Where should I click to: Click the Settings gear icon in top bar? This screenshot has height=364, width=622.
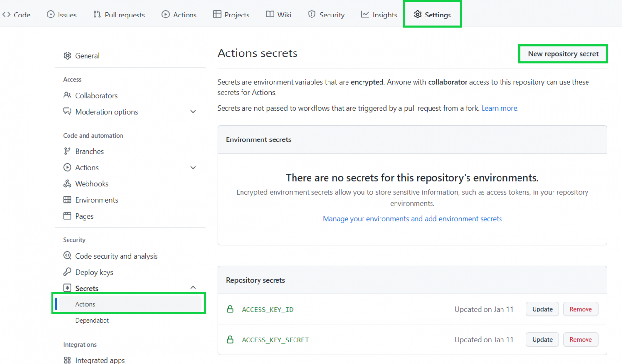tap(417, 15)
